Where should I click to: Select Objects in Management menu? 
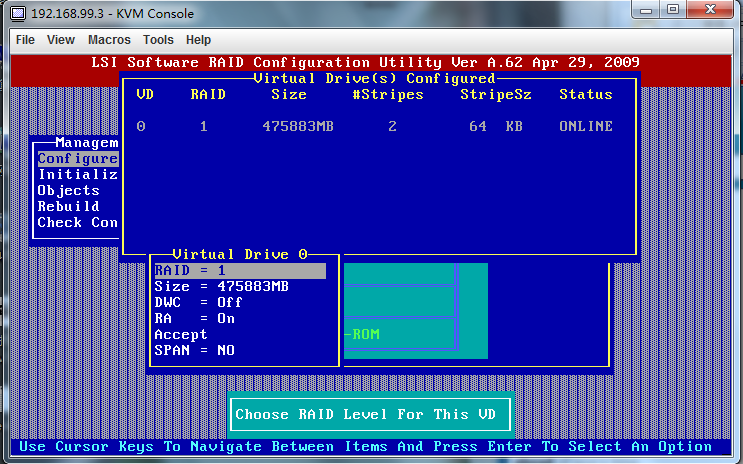[68, 191]
